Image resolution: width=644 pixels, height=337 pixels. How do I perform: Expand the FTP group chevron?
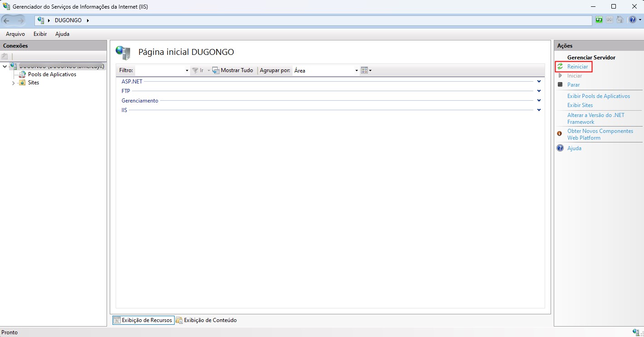[x=539, y=91]
